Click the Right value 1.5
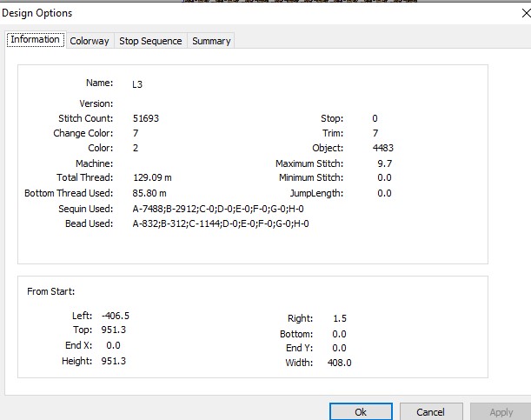 click(340, 318)
